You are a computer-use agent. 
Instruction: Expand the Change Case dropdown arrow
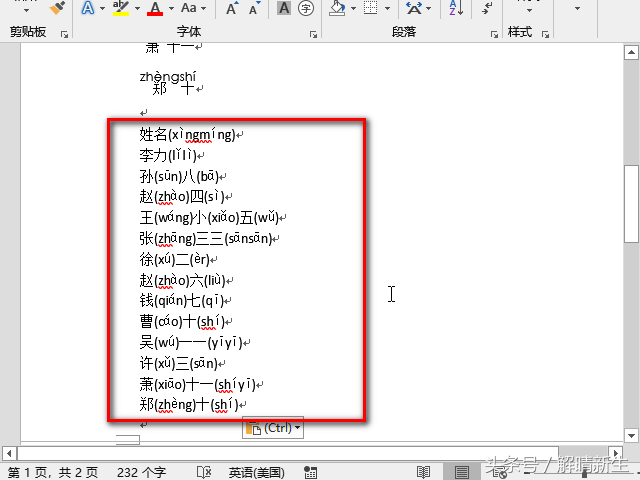203,9
